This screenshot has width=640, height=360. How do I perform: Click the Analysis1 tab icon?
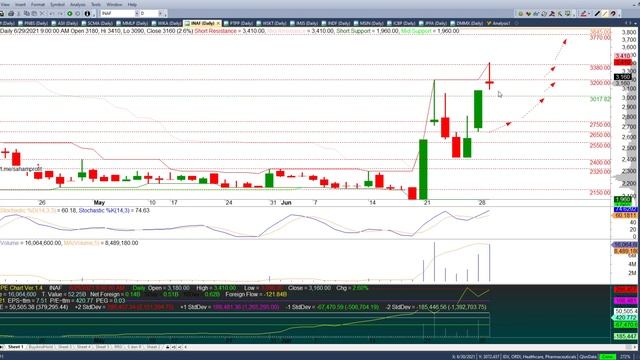[489, 23]
